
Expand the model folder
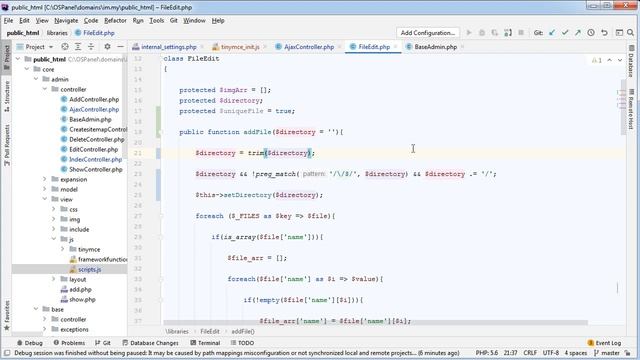[45, 189]
